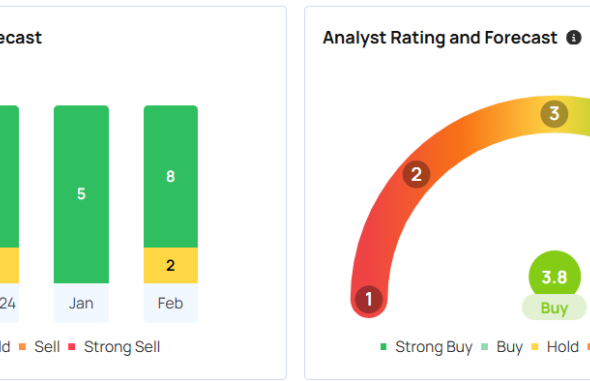Image resolution: width=590 pixels, height=381 pixels.
Task: Click the Sell legend label
Action: point(47,347)
